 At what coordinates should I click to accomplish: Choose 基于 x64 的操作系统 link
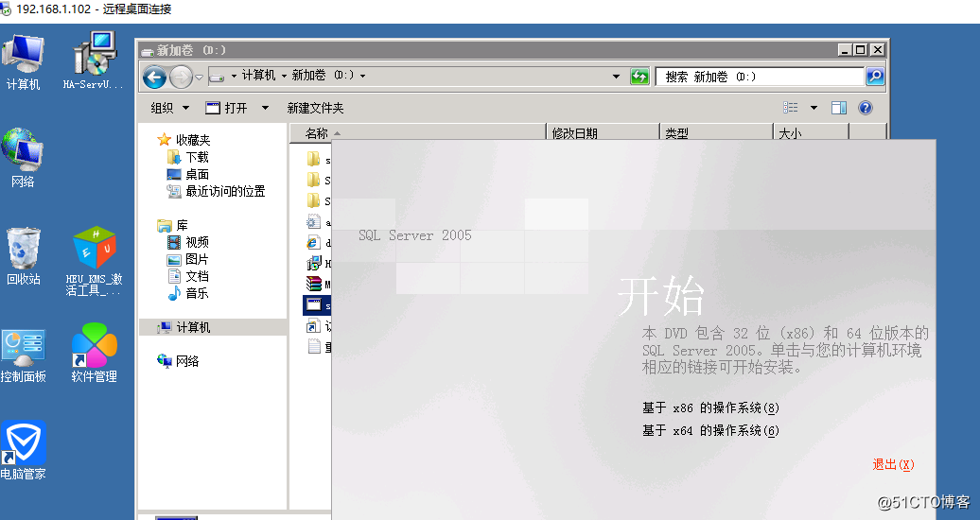(x=710, y=430)
